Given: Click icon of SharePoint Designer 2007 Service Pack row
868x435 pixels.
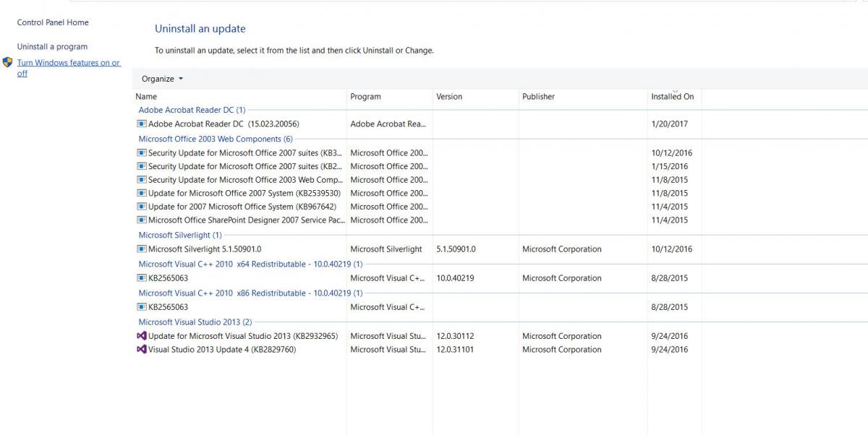Looking at the screenshot, I should 142,220.
